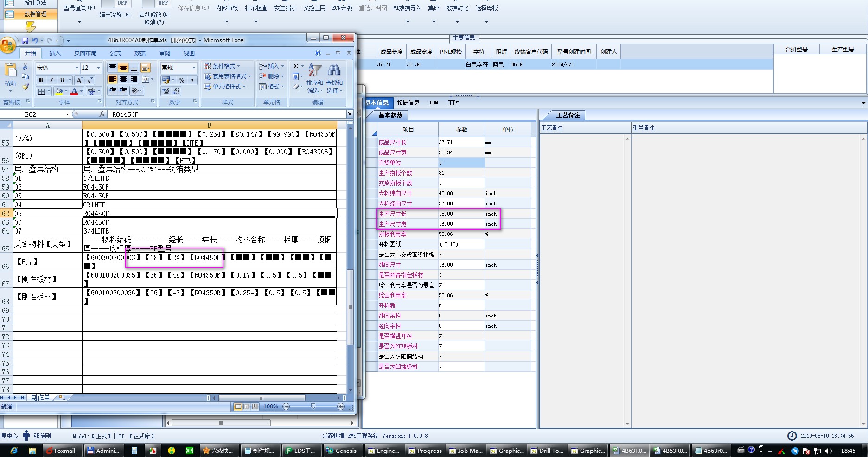Select 数据管理 in EMS side panel

pos(31,14)
